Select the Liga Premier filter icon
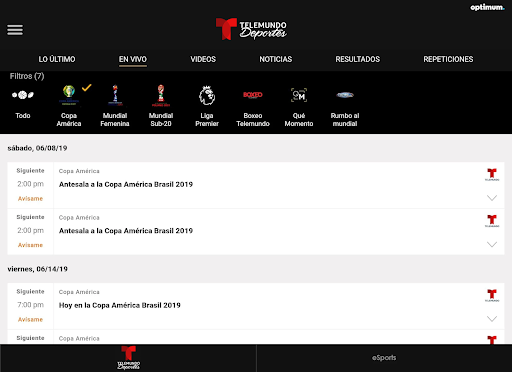Viewport: 512px width, 372px height. point(207,95)
